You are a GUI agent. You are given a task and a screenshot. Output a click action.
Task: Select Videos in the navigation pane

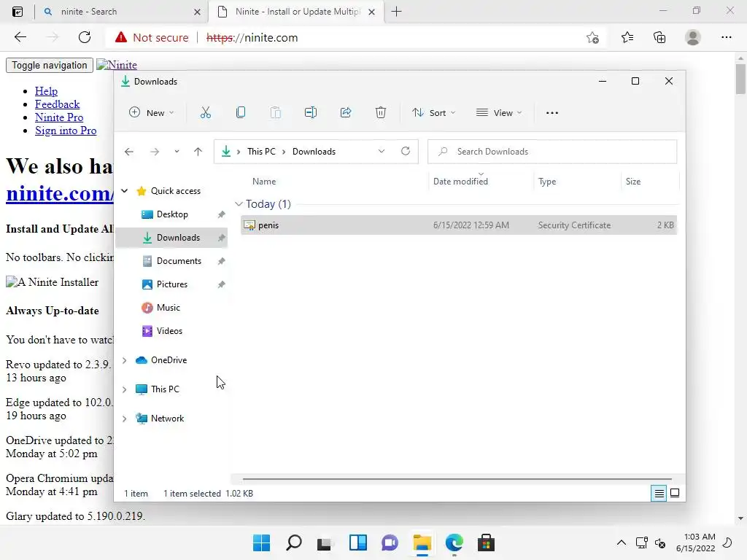171,331
